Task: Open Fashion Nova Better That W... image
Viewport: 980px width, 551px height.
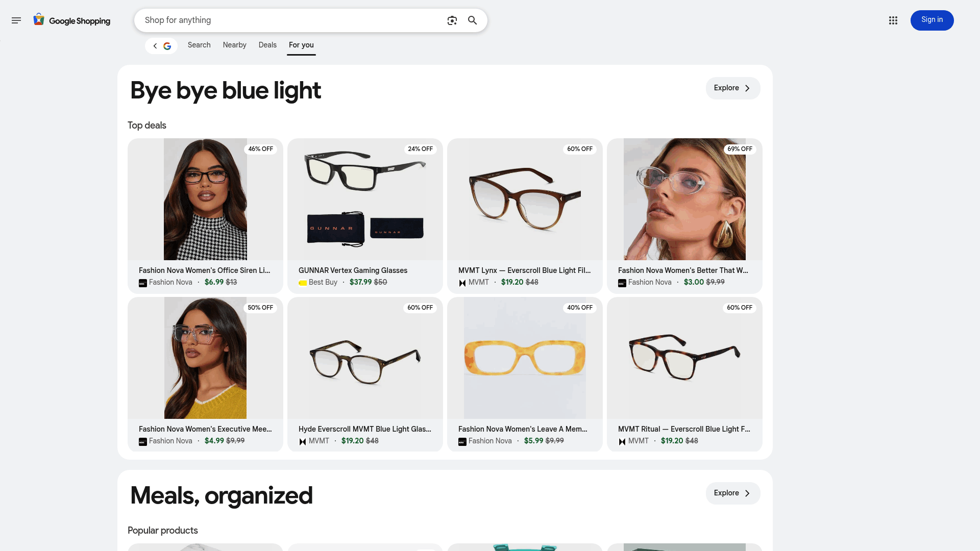Action: click(x=684, y=199)
